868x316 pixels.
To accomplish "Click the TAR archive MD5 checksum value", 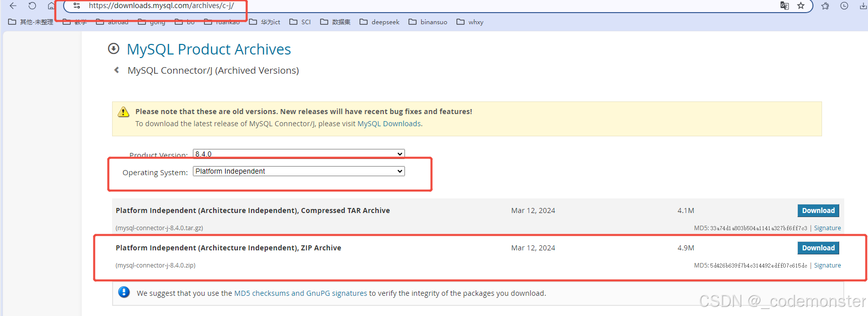I will click(x=758, y=228).
